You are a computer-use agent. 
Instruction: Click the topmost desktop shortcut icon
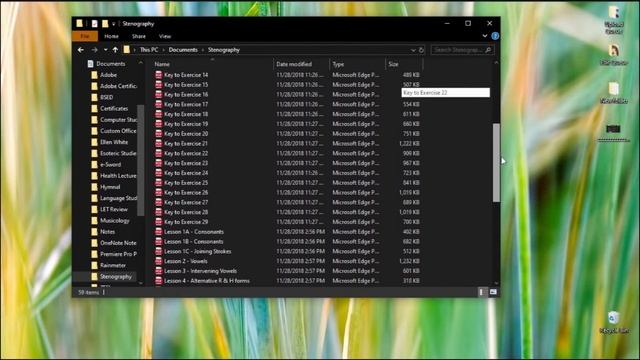614,13
